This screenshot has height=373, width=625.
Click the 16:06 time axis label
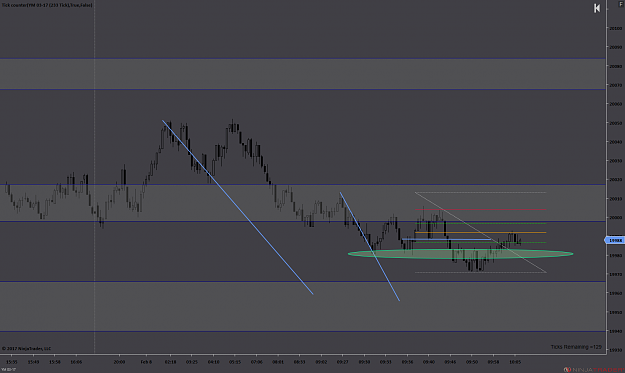point(76,362)
